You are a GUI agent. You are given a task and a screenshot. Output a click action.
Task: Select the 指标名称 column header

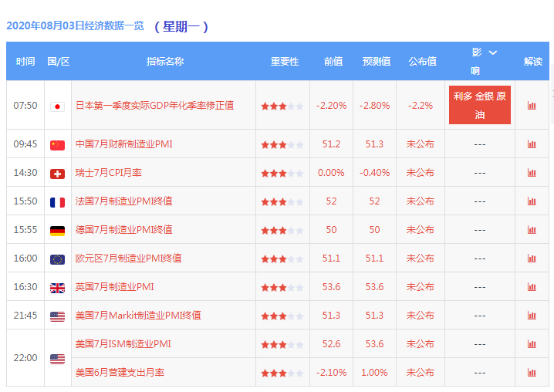pos(164,62)
